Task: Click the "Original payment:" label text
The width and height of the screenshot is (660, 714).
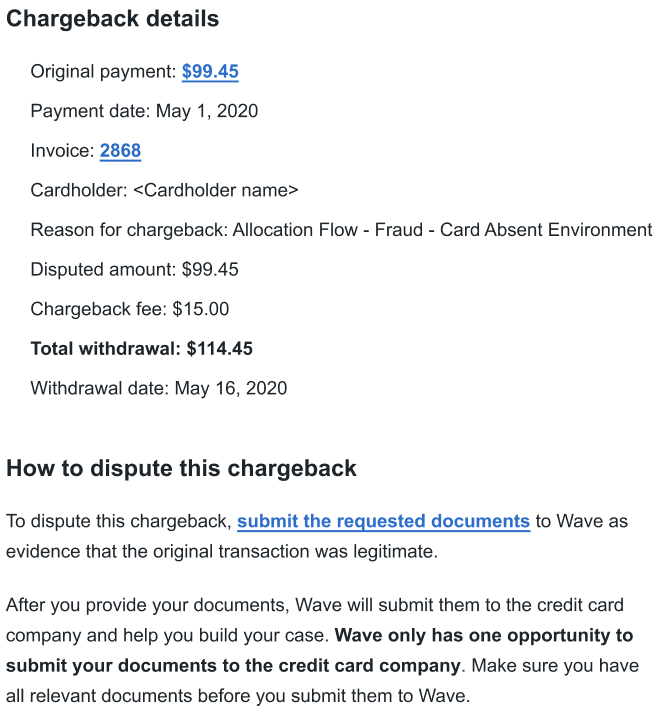Action: tap(103, 71)
